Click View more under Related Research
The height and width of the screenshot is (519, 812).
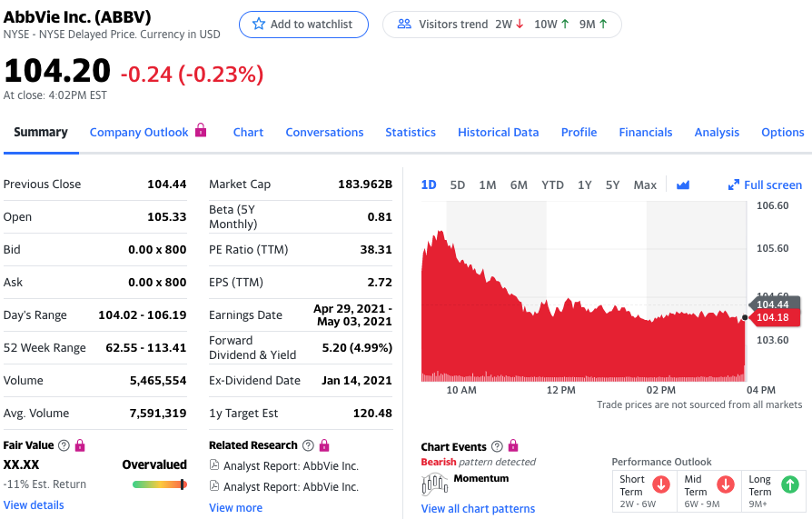(235, 507)
